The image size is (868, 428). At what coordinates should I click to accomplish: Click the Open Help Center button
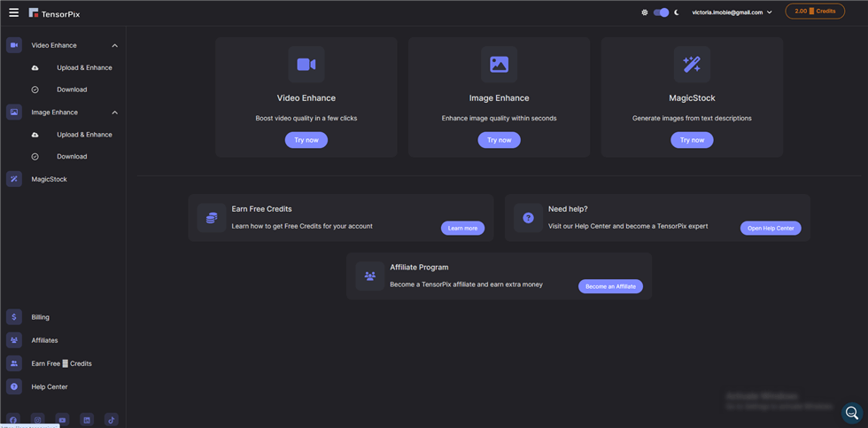pos(771,228)
